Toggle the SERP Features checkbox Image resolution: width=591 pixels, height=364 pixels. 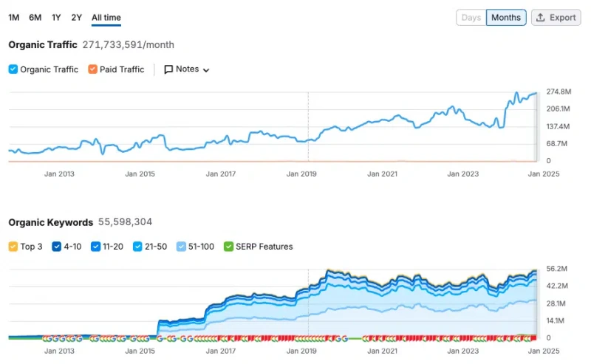(x=228, y=247)
